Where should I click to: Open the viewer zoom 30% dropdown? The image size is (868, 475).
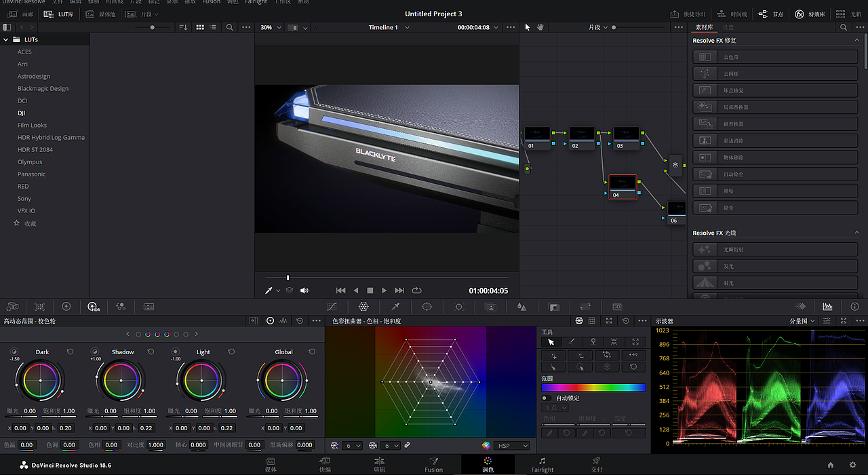[270, 27]
